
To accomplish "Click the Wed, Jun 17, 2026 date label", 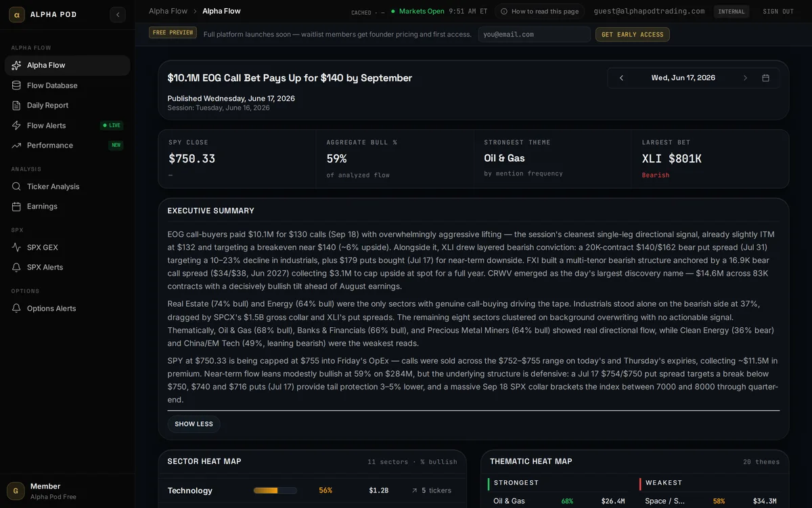I will point(683,78).
